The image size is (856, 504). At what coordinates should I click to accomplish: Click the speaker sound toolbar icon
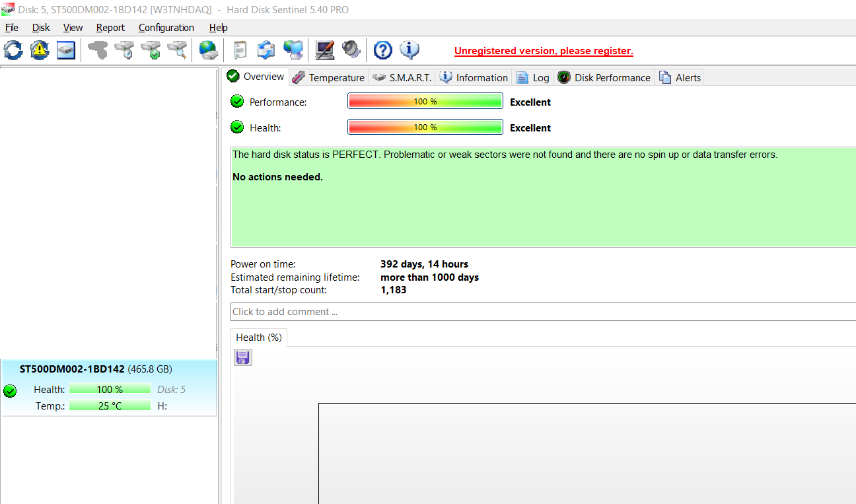point(351,50)
